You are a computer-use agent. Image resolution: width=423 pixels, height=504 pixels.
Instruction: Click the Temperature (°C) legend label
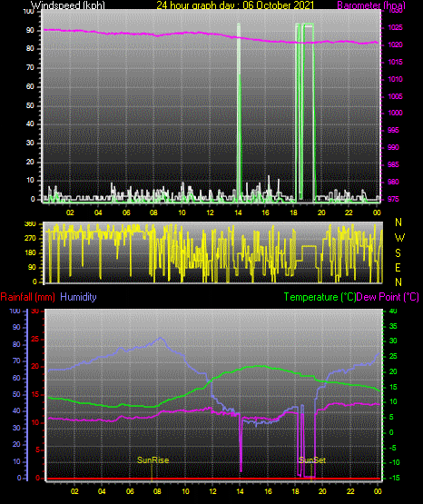(x=320, y=297)
